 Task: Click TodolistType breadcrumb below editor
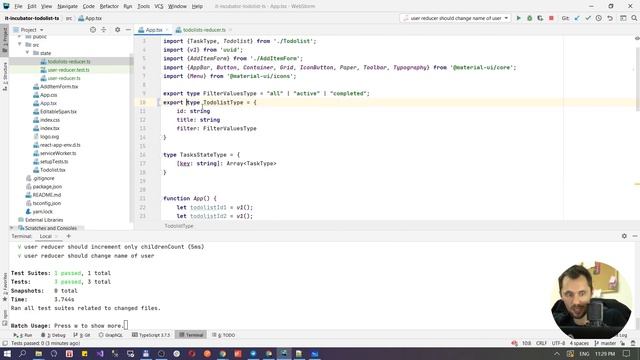(179, 226)
